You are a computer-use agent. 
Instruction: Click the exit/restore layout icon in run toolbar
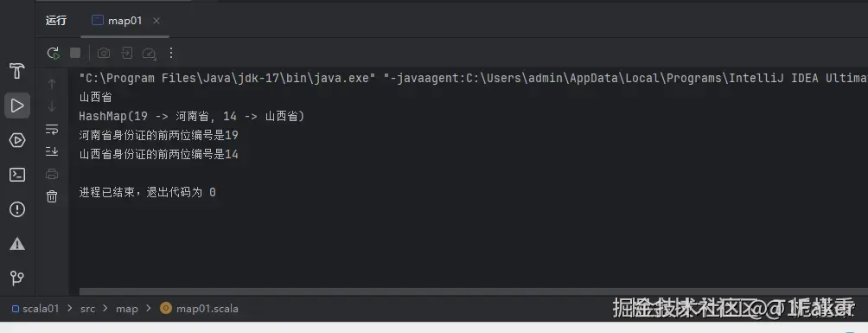[127, 53]
